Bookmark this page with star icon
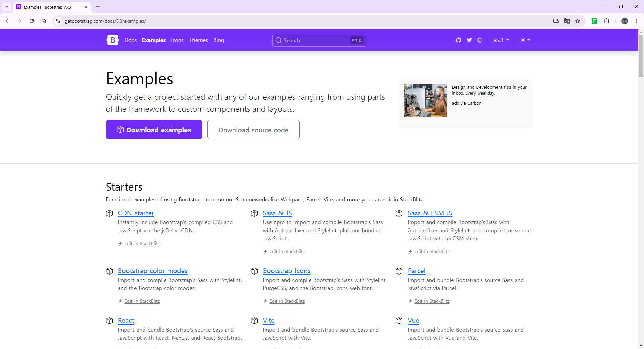The image size is (644, 349). pyautogui.click(x=578, y=21)
